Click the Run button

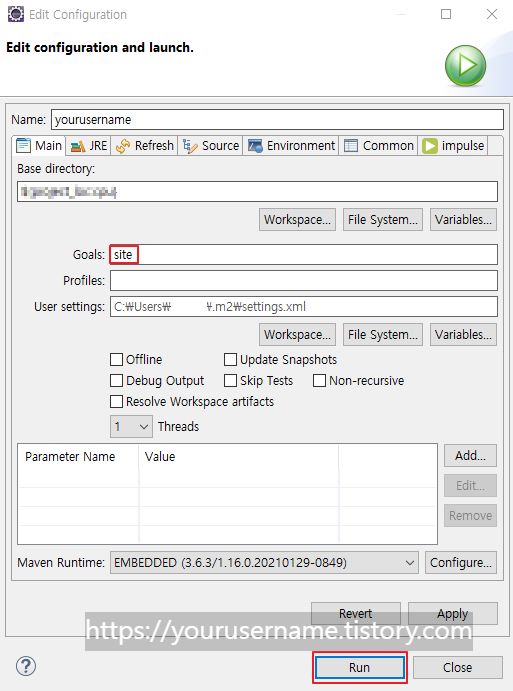pos(360,667)
